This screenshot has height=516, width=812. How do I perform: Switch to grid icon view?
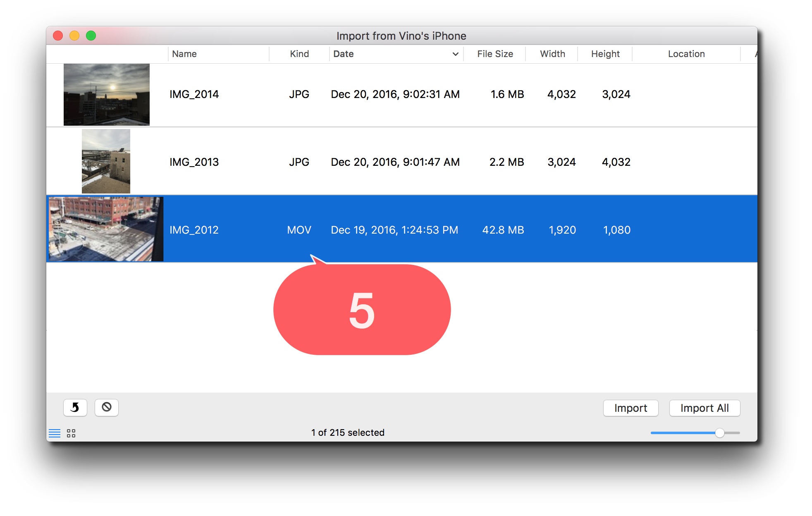[71, 433]
